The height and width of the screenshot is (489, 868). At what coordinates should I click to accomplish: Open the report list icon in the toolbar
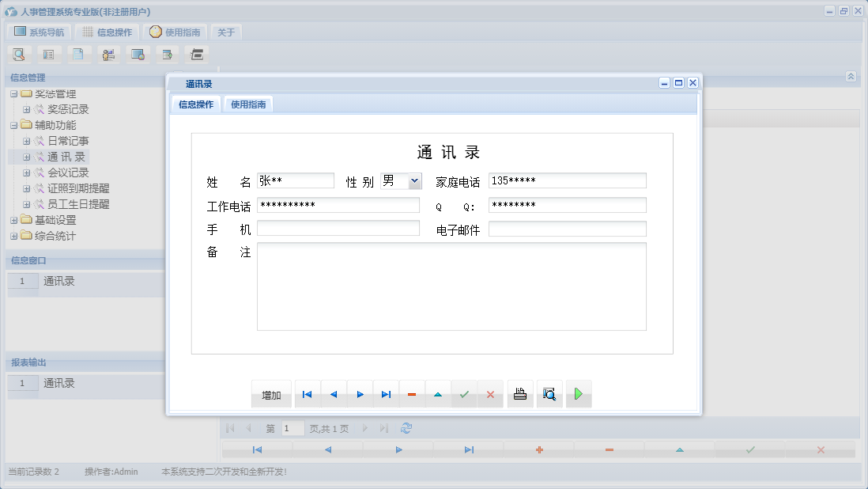pyautogui.click(x=49, y=54)
